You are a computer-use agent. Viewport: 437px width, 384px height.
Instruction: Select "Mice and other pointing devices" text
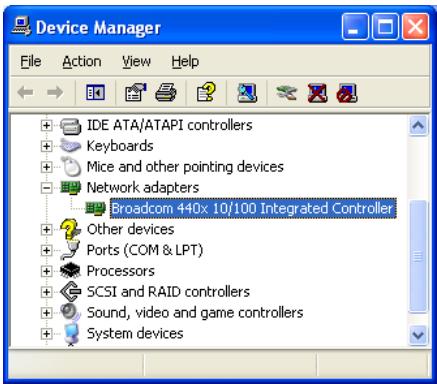click(x=185, y=167)
